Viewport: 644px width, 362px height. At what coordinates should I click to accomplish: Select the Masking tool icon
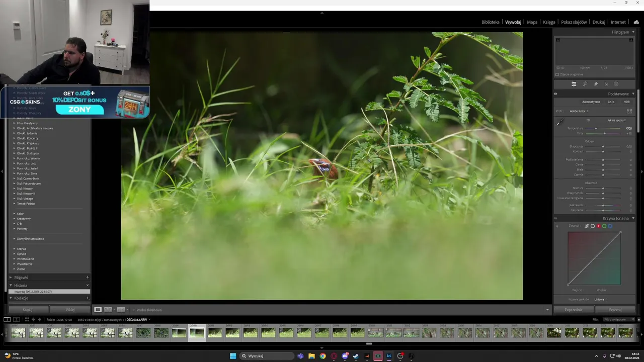[x=616, y=84]
